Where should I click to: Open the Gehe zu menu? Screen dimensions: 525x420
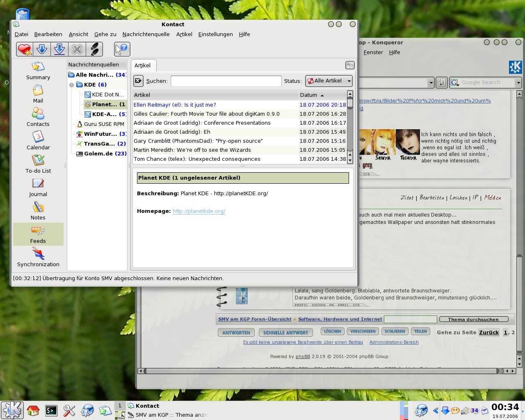(x=105, y=34)
